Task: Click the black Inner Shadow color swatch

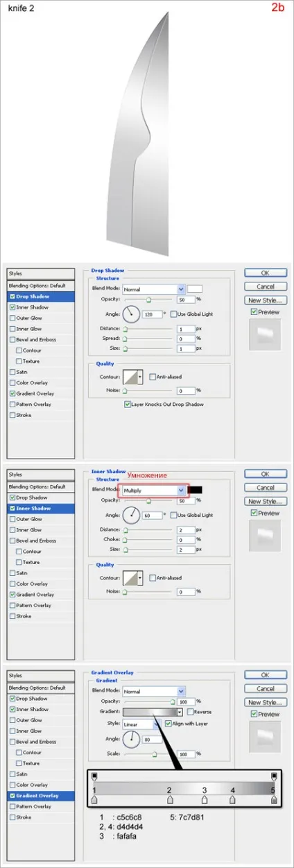Action: (x=195, y=490)
